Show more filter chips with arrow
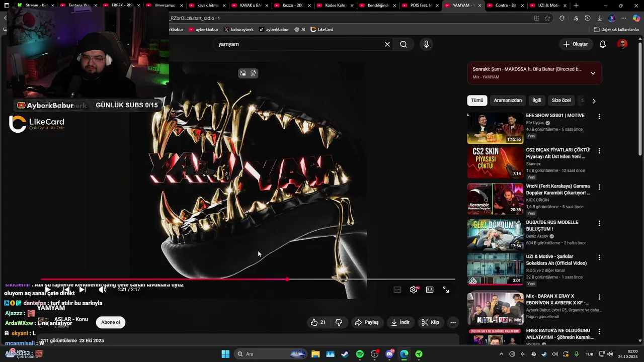Image resolution: width=644 pixels, height=362 pixels. click(594, 101)
